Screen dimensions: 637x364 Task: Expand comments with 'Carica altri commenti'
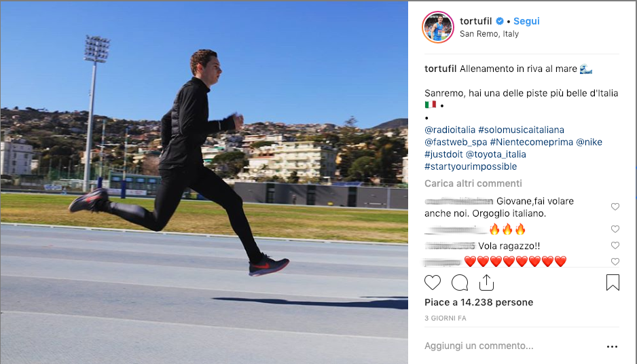click(x=473, y=183)
